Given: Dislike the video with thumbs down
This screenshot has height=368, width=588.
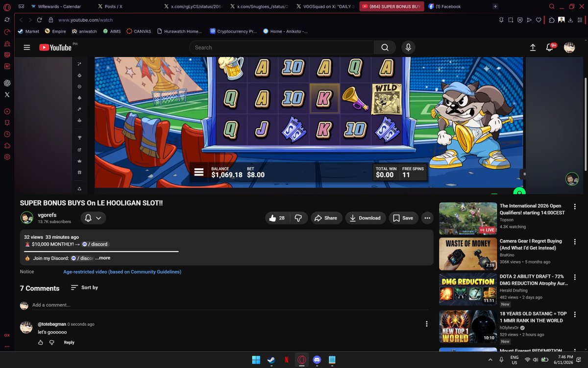Looking at the screenshot, I should 298,218.
